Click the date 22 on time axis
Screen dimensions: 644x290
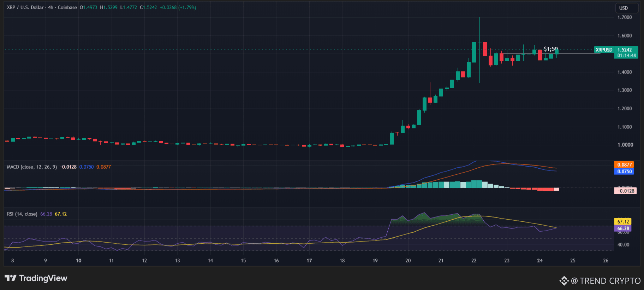tap(474, 261)
